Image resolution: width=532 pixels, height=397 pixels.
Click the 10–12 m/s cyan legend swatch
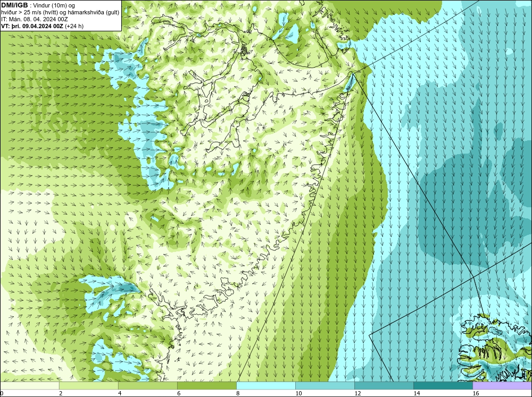pyautogui.click(x=325, y=385)
